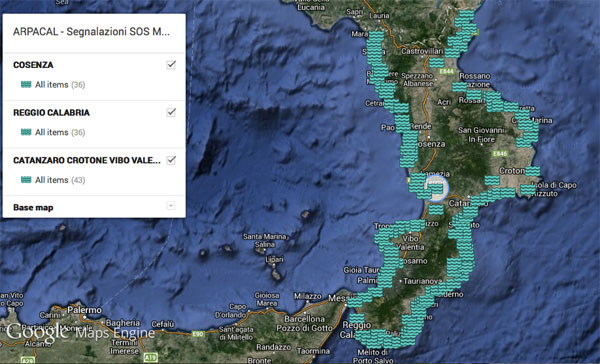Select the CATANZARO CROTONE VIBO VALE... layer heading
This screenshot has height=364, width=600.
pos(87,160)
